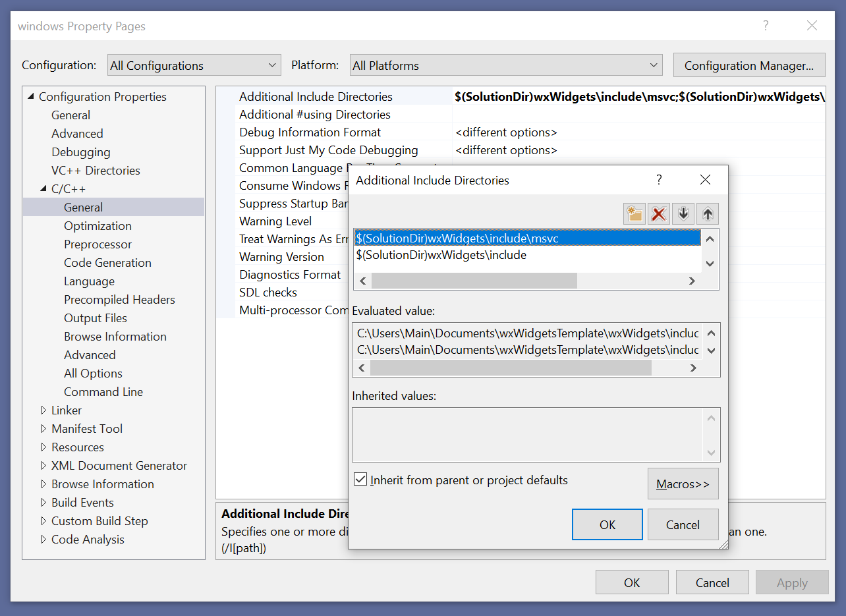Screen dimensions: 846x616
Task: Select Precompiled Headers tree item
Action: pyautogui.click(x=119, y=300)
